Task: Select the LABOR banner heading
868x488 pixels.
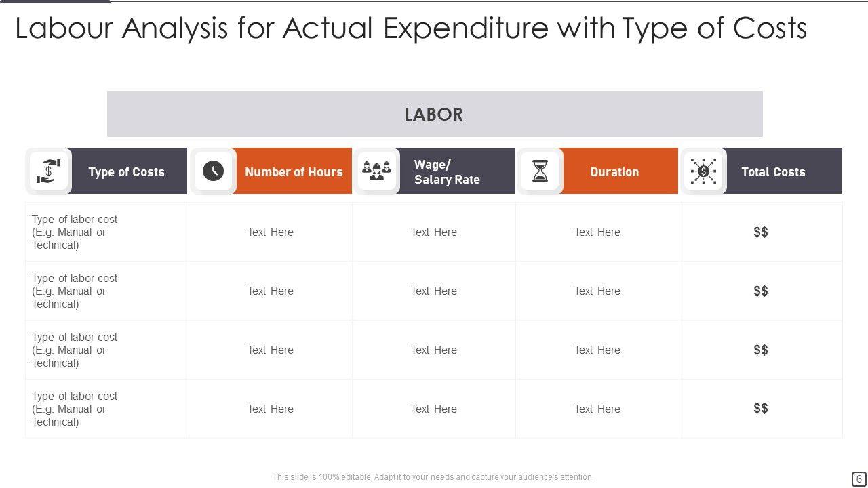Action: [x=434, y=115]
